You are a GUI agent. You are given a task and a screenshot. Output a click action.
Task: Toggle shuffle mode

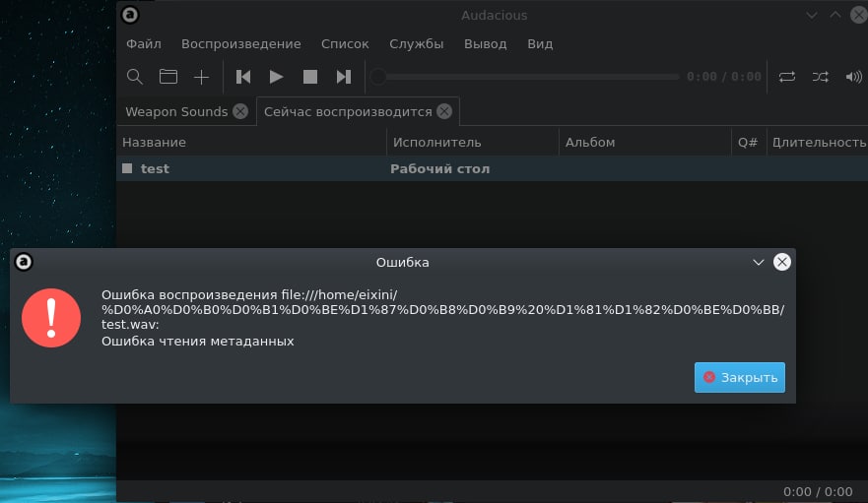click(821, 77)
